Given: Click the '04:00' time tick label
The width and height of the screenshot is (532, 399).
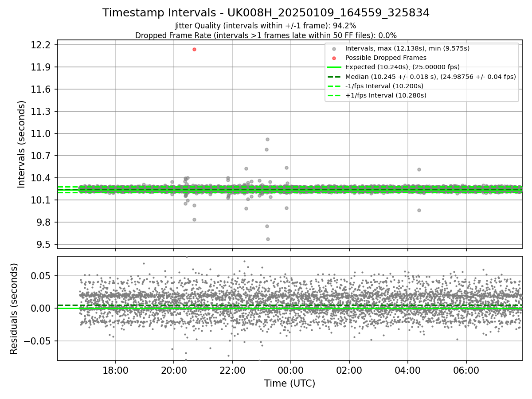Looking at the screenshot, I should [407, 370].
